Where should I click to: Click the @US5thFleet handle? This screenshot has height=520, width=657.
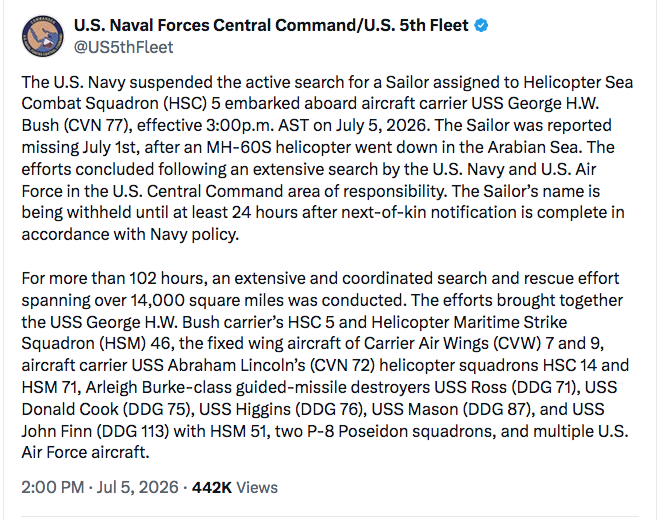pyautogui.click(x=123, y=47)
